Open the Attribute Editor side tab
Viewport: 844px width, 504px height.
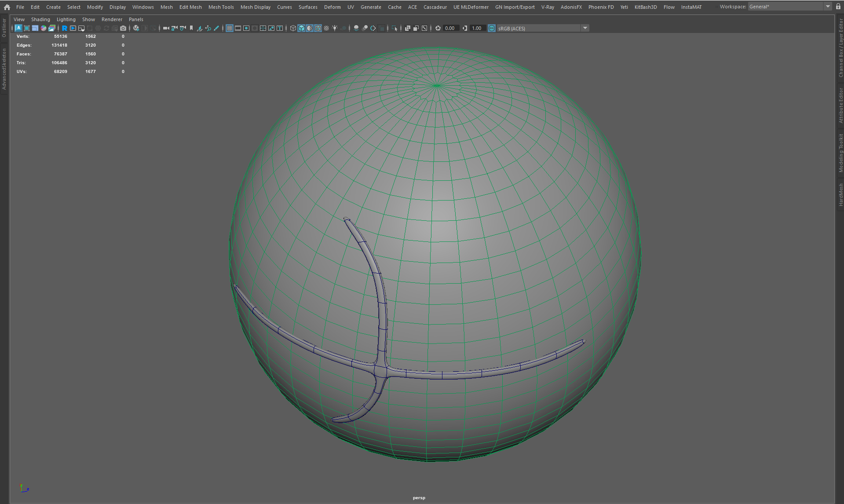tap(840, 106)
